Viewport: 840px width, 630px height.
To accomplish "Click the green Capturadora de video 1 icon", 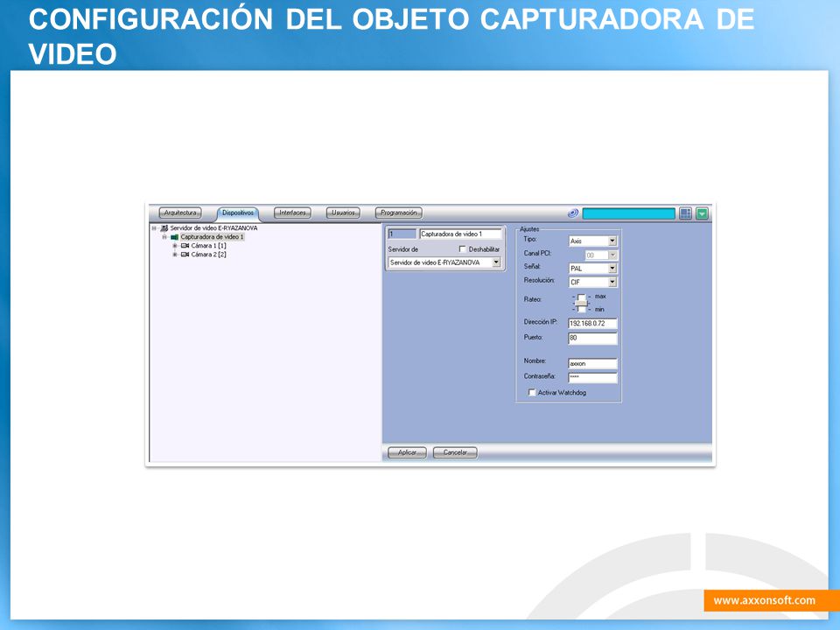I will point(174,237).
